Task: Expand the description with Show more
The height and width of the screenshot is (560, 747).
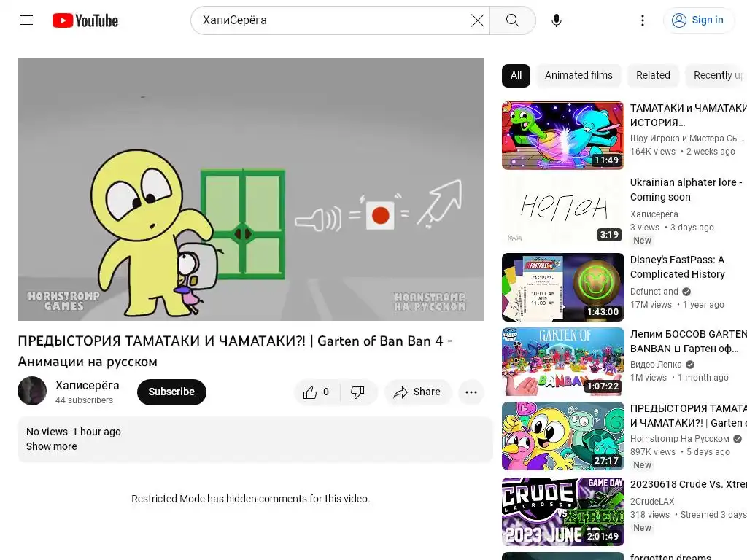Action: pyautogui.click(x=52, y=446)
